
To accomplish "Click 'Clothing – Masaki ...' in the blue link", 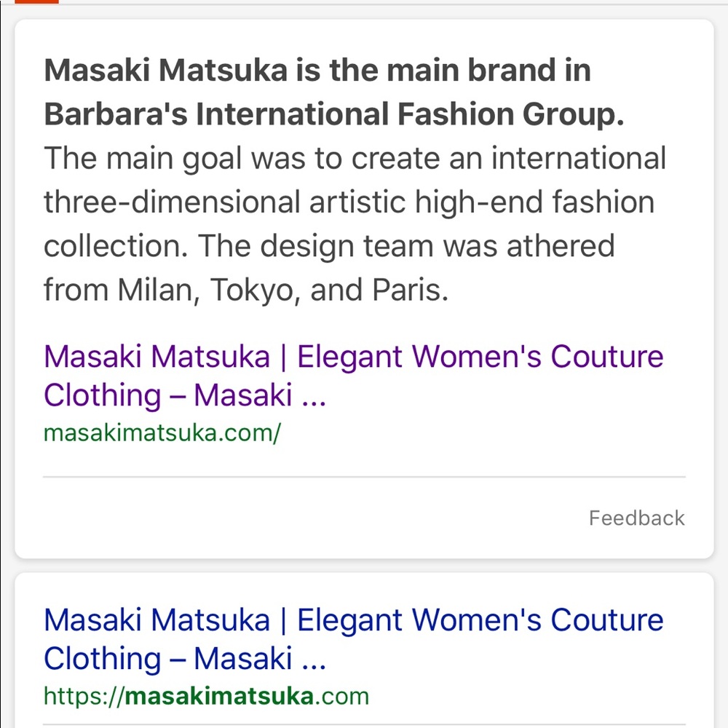I will pyautogui.click(x=185, y=658).
